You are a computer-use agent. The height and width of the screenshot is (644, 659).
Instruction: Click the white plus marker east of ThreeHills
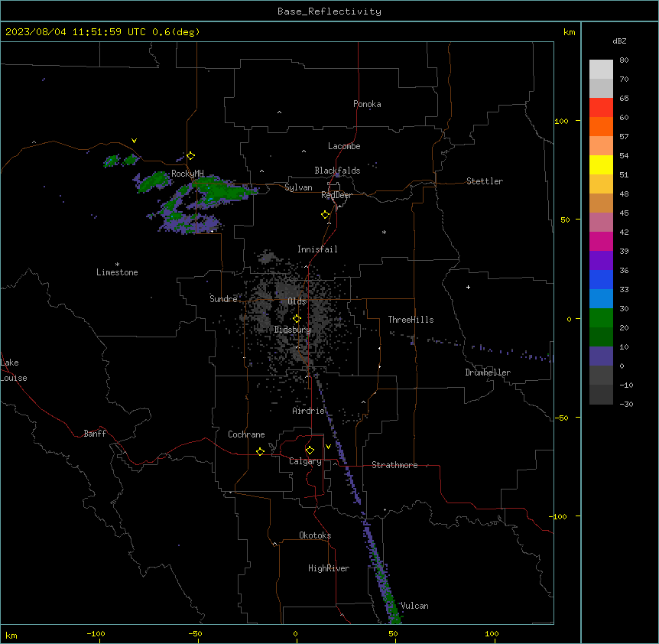point(468,287)
